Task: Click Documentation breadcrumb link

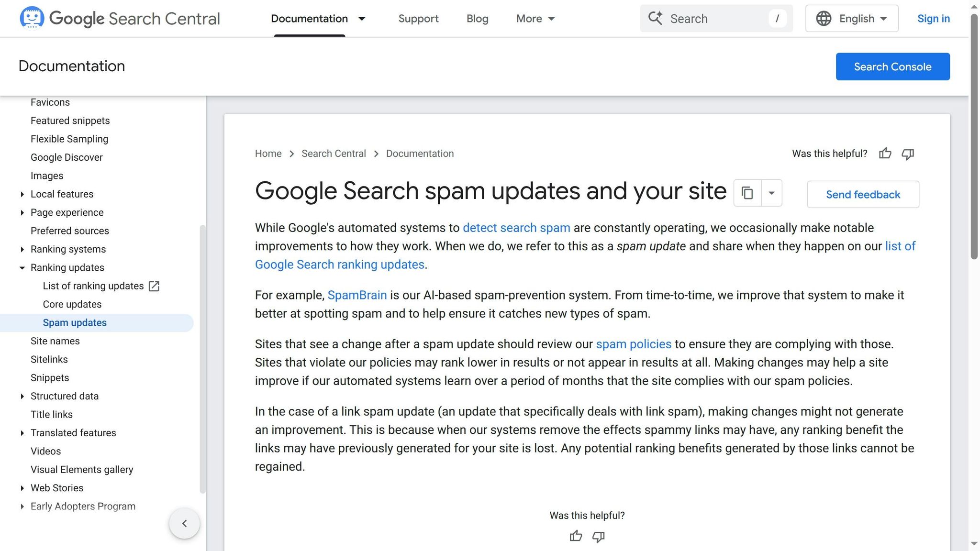Action: (x=420, y=154)
